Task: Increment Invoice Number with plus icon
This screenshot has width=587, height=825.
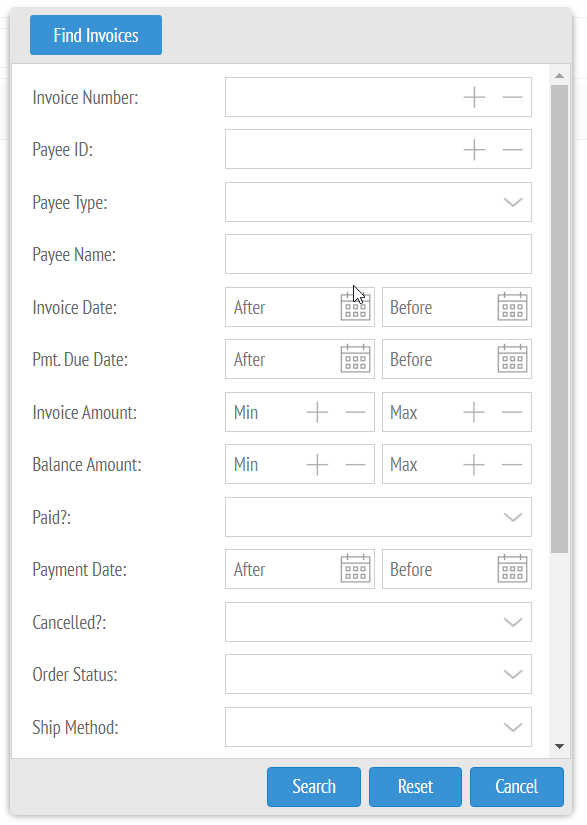Action: (x=474, y=97)
